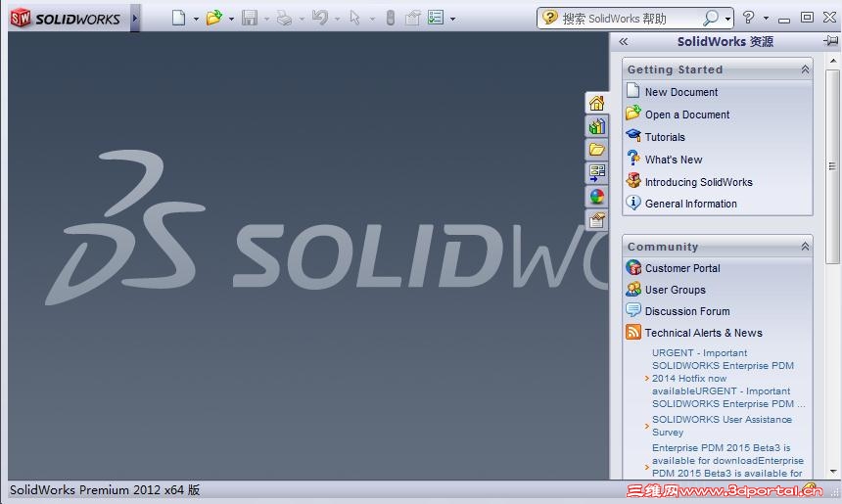Click the task pane scroll down arrow

point(833,472)
